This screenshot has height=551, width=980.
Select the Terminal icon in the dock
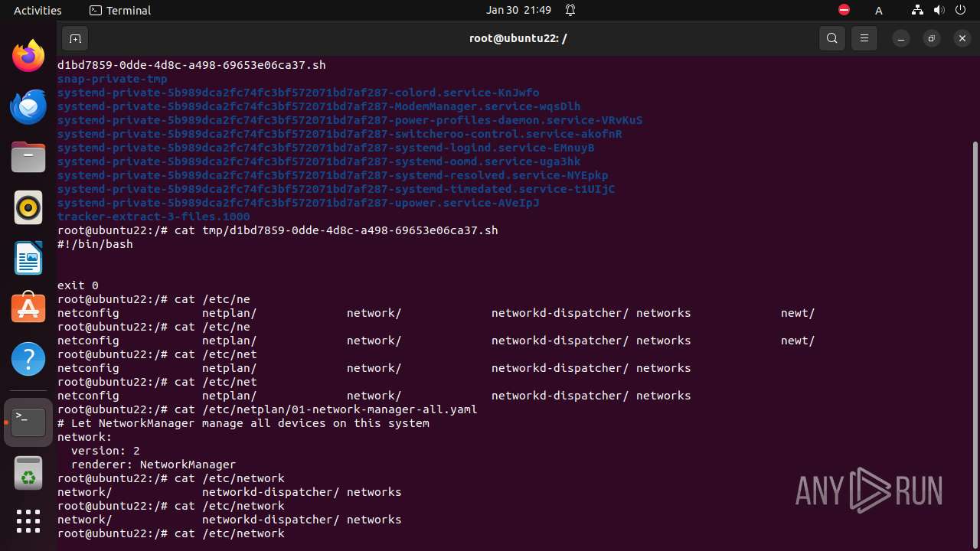pyautogui.click(x=28, y=422)
